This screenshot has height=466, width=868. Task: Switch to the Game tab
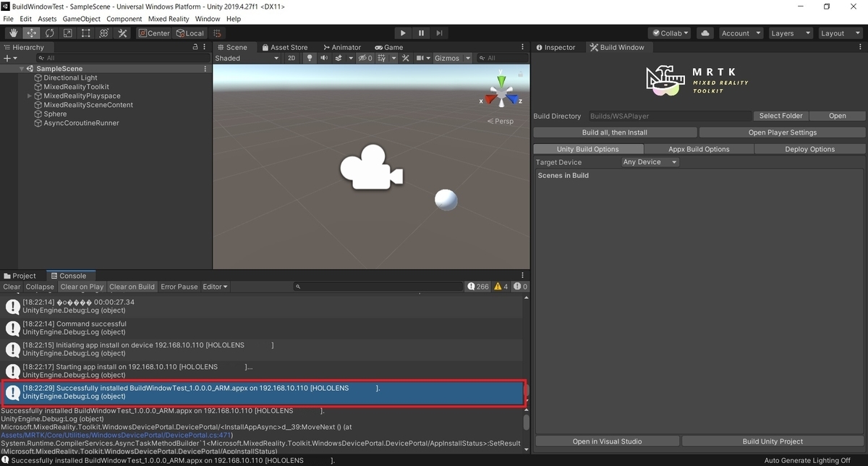(389, 47)
